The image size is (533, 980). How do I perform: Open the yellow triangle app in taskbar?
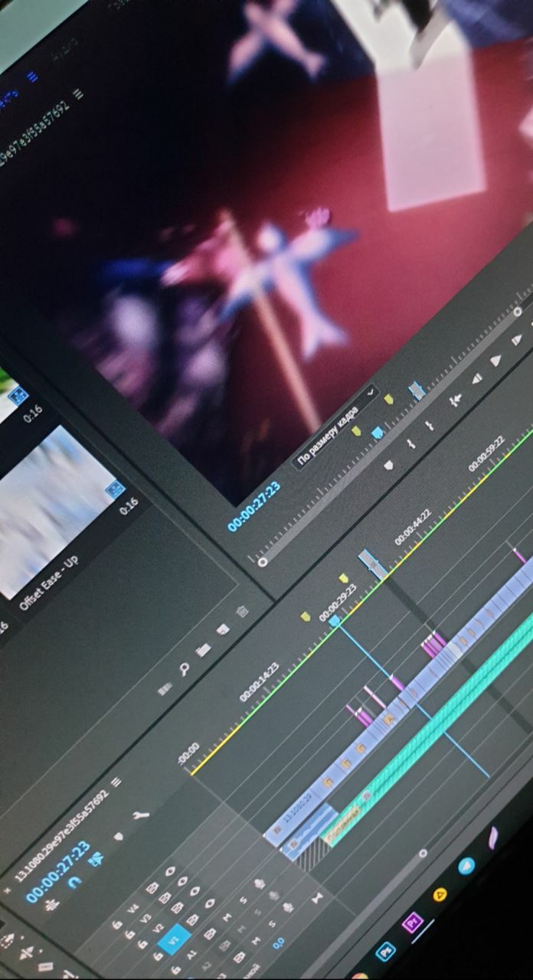click(x=440, y=894)
